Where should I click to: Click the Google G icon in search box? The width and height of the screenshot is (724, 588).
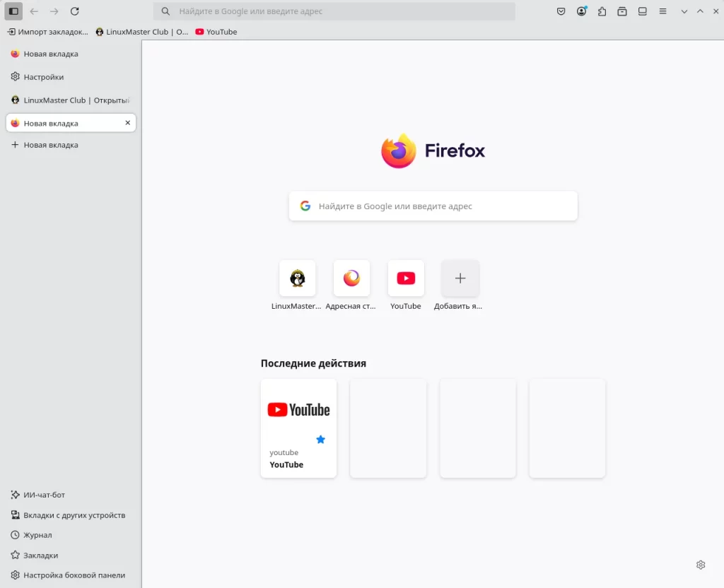(305, 206)
